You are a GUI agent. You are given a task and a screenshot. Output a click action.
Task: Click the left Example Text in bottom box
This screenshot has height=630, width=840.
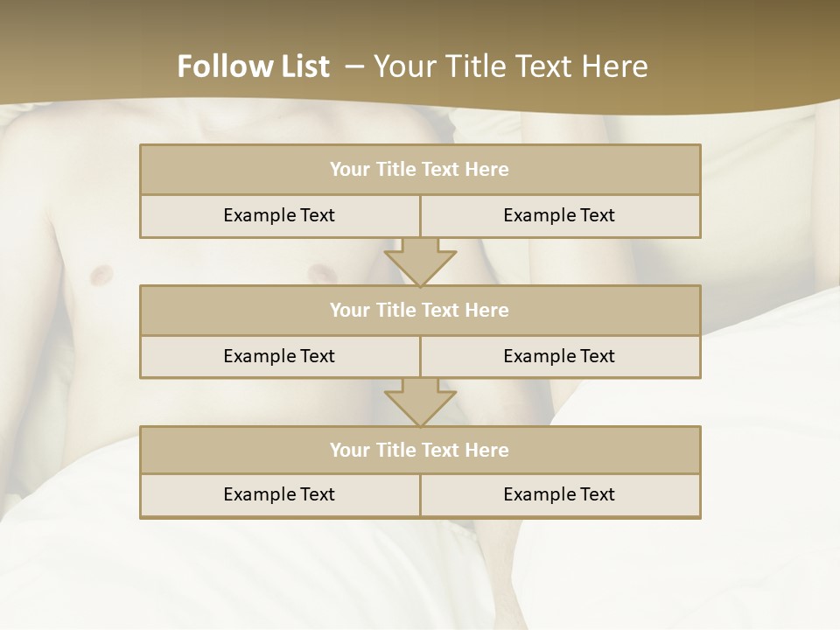pyautogui.click(x=279, y=494)
